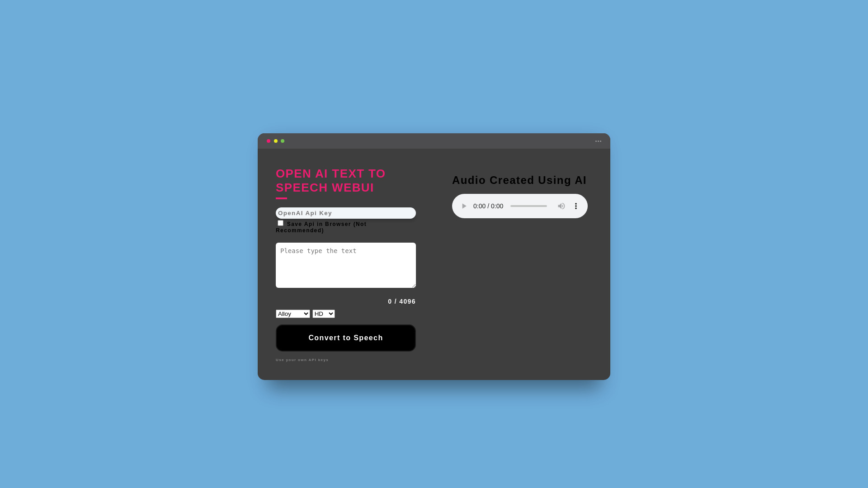Click the mute button on audio player
The image size is (868, 488).
tap(561, 206)
